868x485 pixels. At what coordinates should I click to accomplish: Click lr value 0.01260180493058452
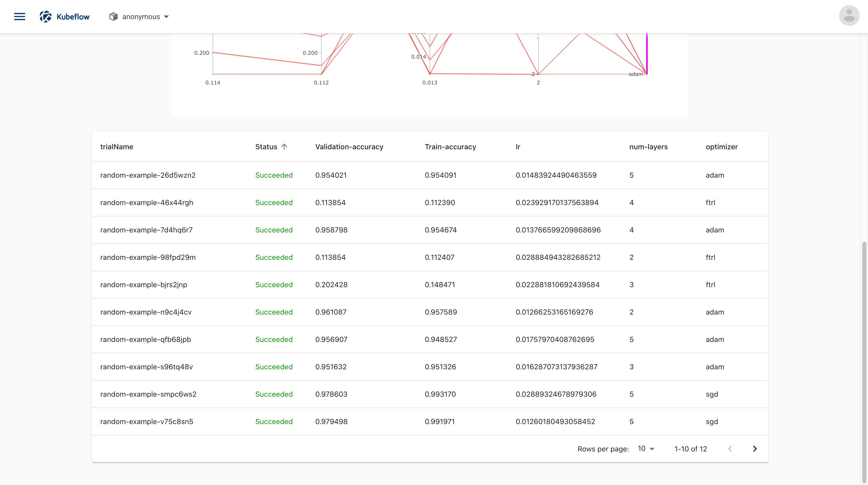coord(555,421)
